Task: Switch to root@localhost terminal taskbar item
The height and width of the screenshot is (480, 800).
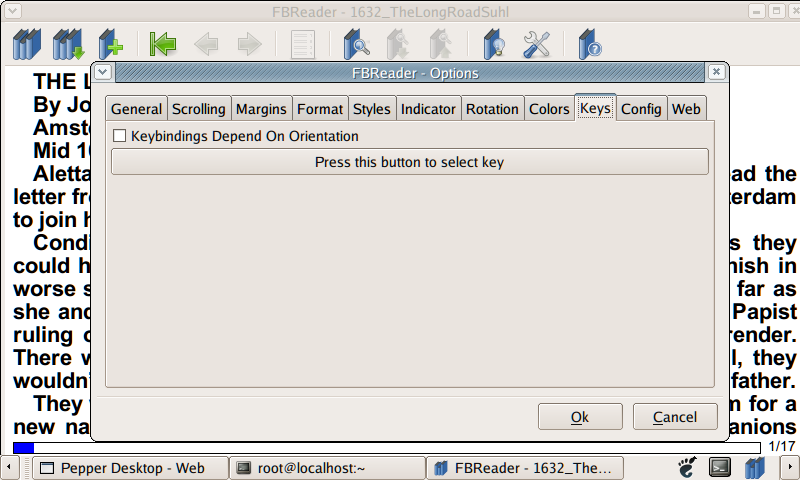Action: click(x=328, y=468)
